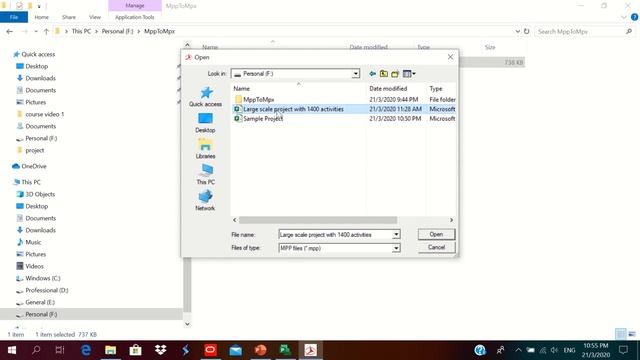This screenshot has height=360, width=640.
Task: Expand the Files of type dropdown
Action: 396,248
